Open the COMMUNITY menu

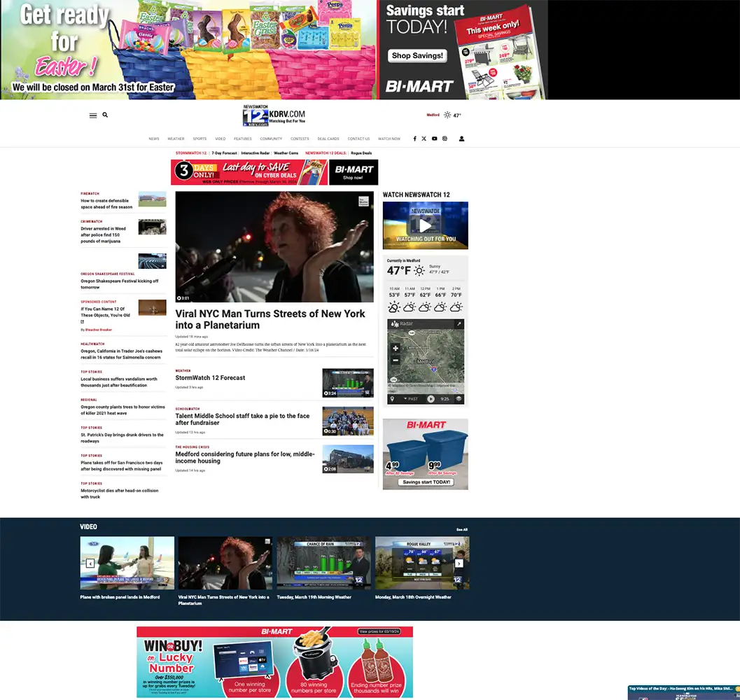pyautogui.click(x=271, y=139)
